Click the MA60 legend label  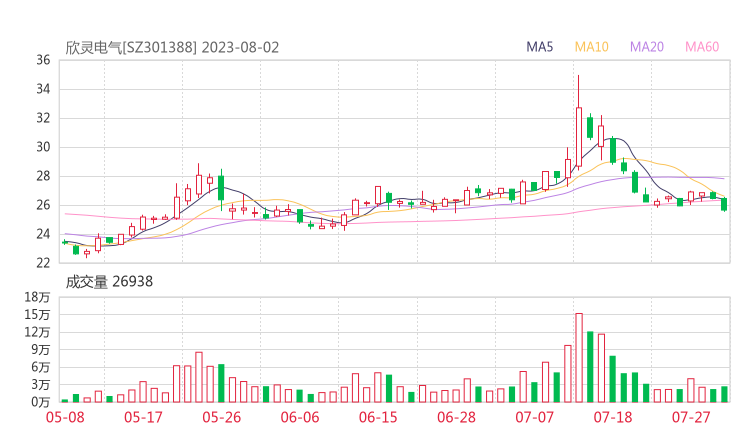click(702, 47)
